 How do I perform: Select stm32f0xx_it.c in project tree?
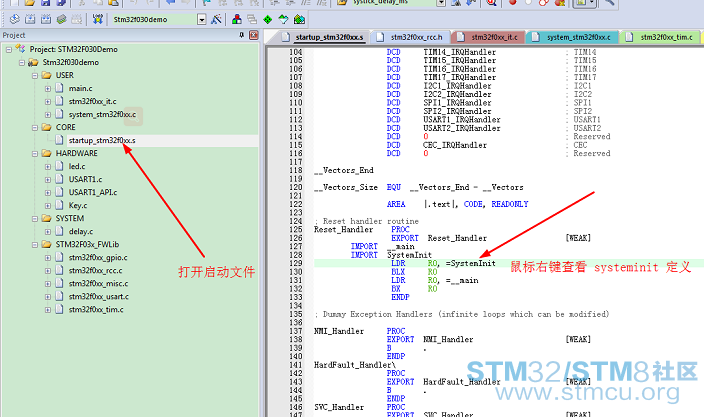(92, 101)
